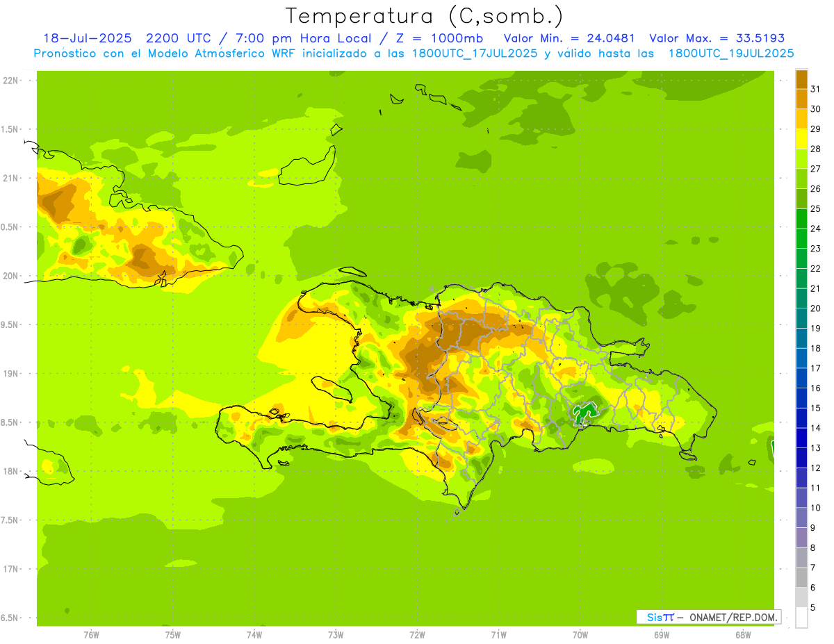Click the '68W' longitude label
The height and width of the screenshot is (644, 834).
(x=743, y=635)
